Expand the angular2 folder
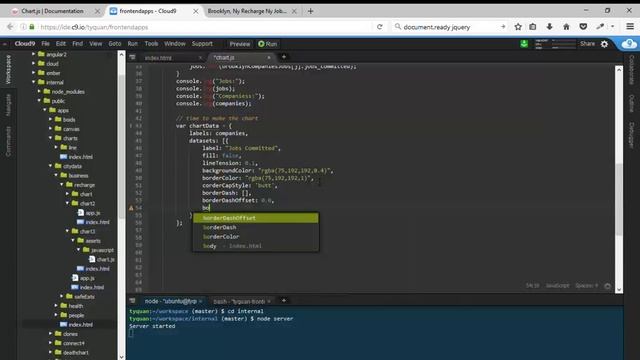The height and width of the screenshot is (360, 640). 34,54
